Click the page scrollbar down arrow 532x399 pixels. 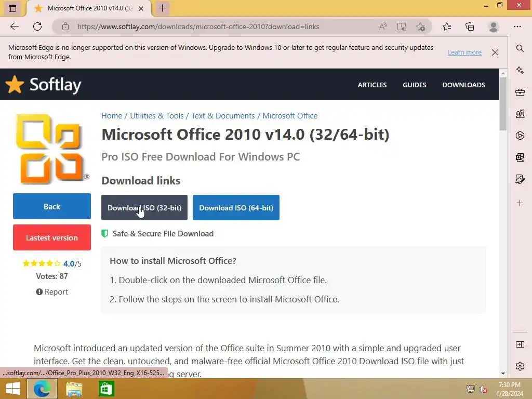503,374
